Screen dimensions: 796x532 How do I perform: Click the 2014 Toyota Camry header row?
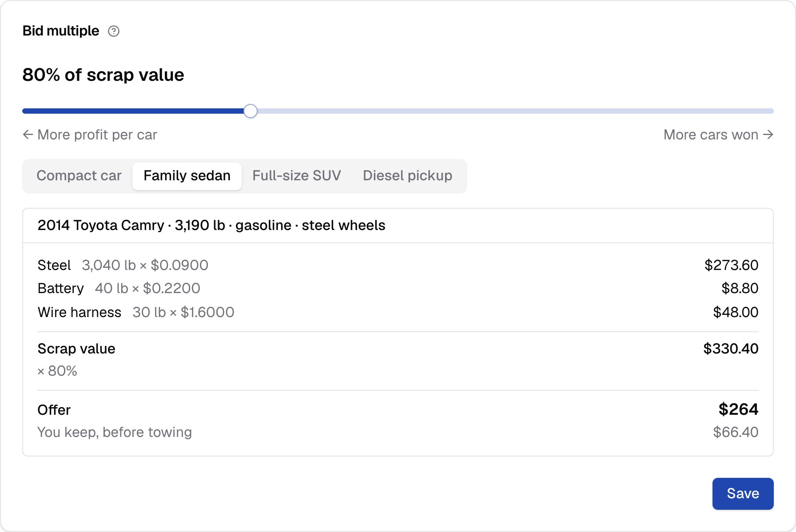pyautogui.click(x=398, y=226)
